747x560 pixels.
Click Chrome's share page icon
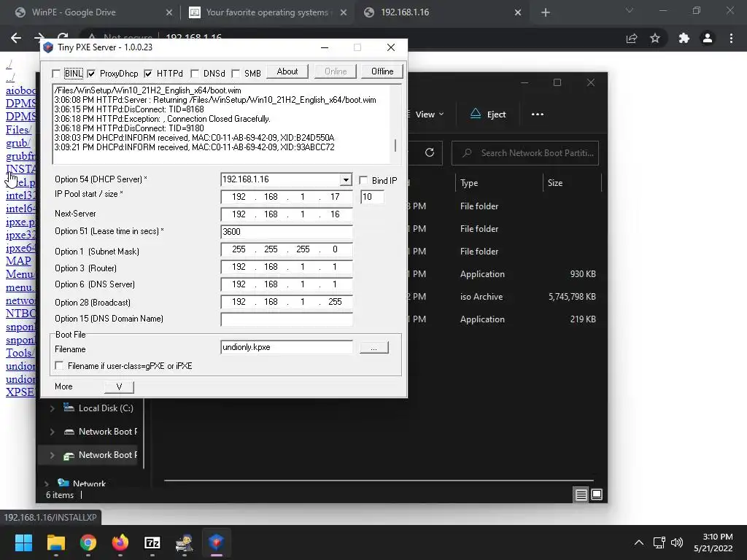(x=632, y=38)
